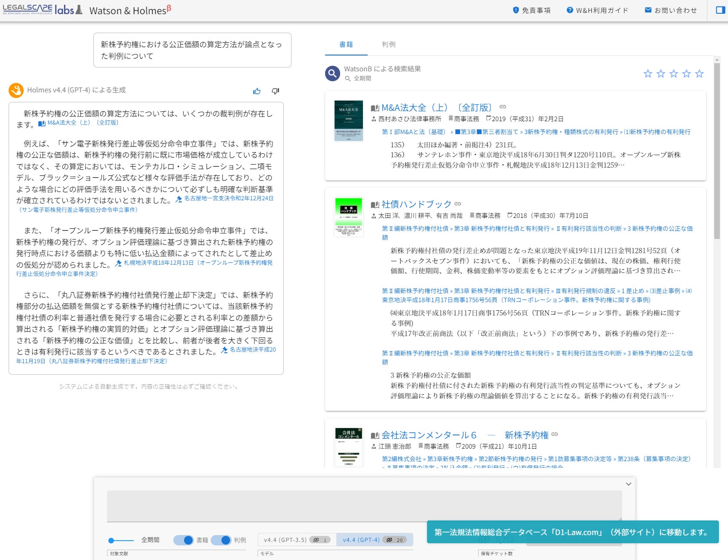Open the 社債ハンドブック book cover thumbnail
The image size is (728, 560).
[x=349, y=217]
